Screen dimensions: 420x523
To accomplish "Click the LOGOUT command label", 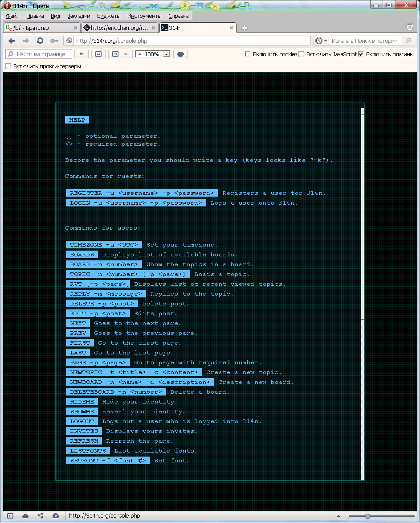I will 82,421.
